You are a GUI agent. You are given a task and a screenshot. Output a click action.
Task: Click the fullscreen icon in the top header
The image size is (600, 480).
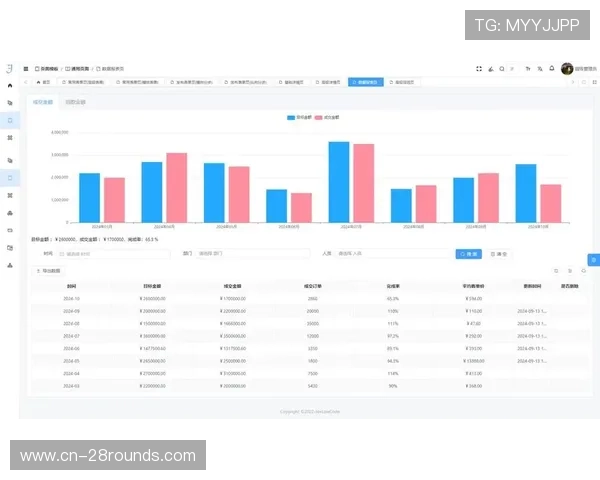click(479, 68)
